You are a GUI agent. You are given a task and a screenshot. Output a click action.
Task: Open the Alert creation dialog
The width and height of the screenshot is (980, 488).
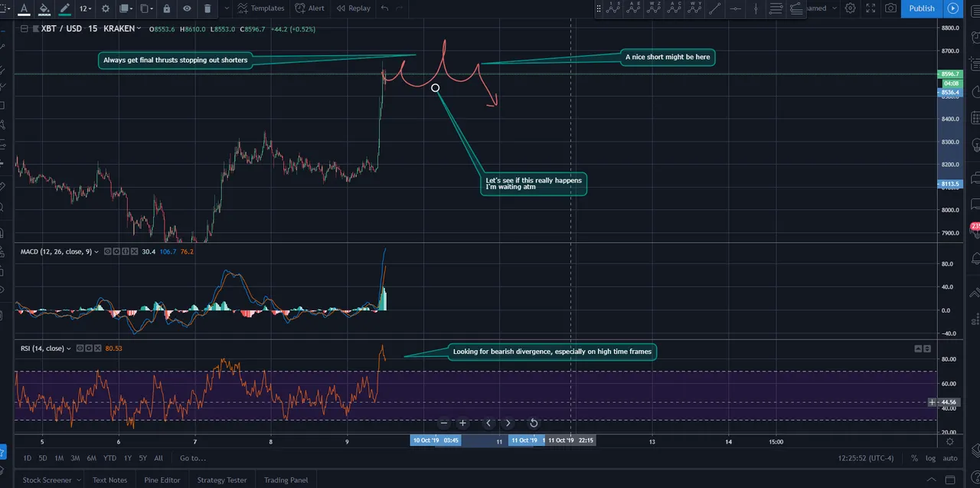tap(309, 8)
